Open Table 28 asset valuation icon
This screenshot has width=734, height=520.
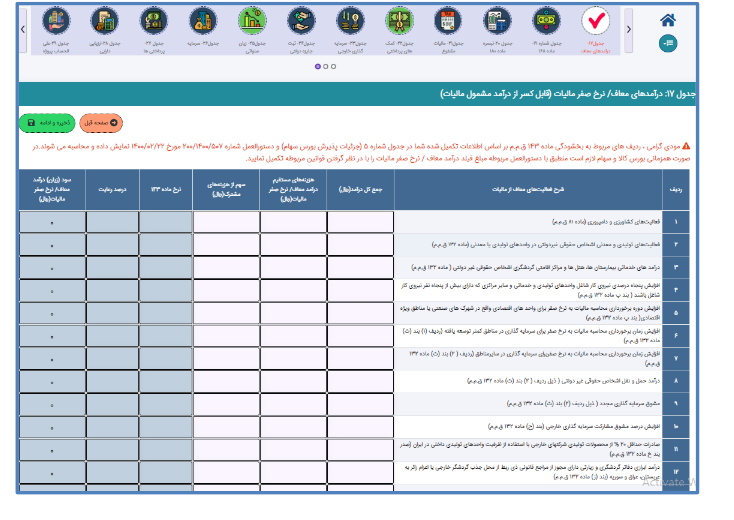[104, 22]
